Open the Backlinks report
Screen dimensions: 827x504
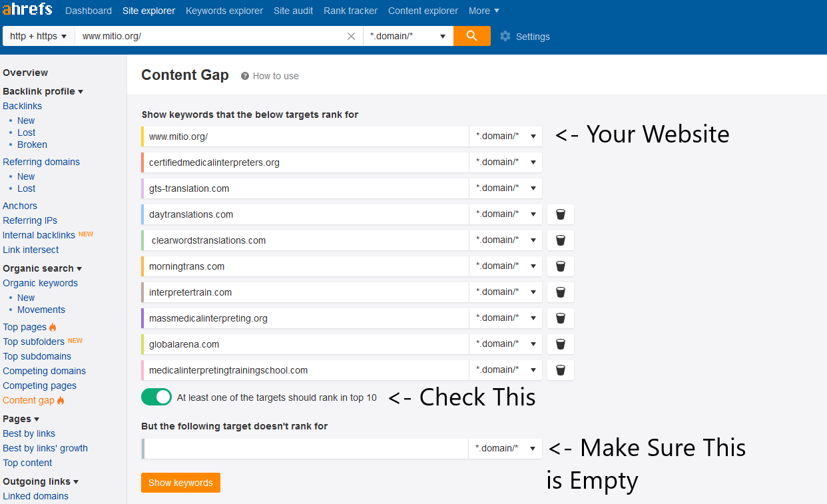tap(22, 106)
